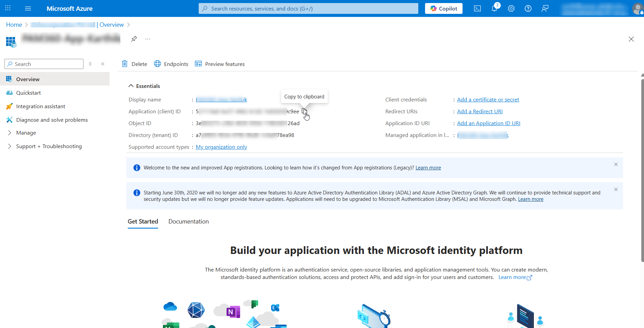Click the resource search input field
The height and width of the screenshot is (328, 644).
tap(308, 8)
